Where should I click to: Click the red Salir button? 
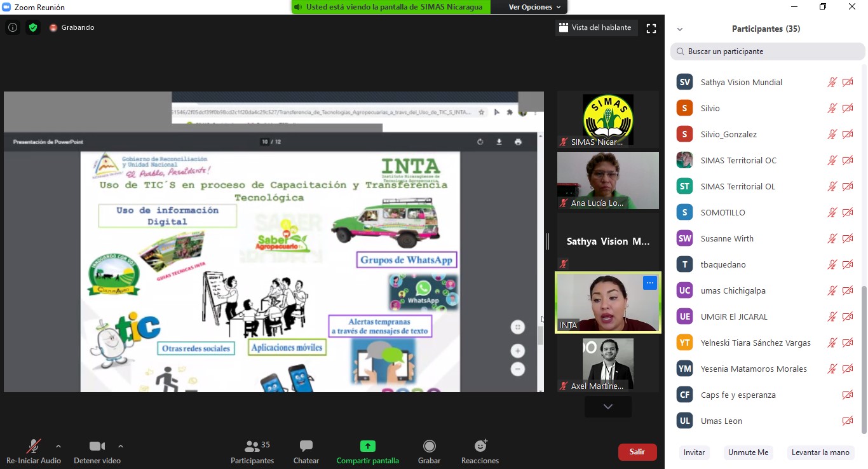[x=637, y=452]
